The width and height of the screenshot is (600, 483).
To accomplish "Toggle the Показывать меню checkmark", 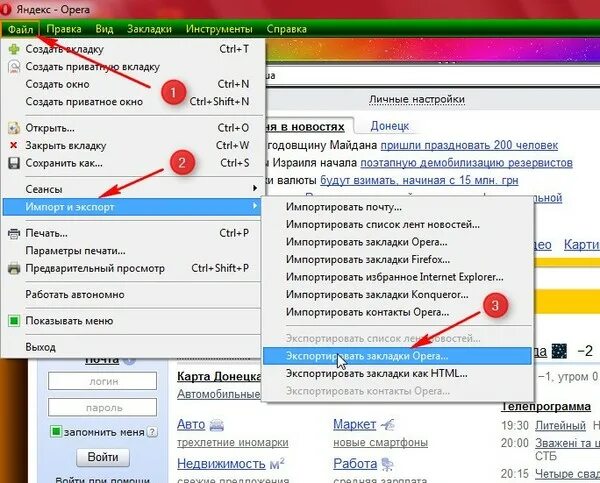I will click(14, 321).
